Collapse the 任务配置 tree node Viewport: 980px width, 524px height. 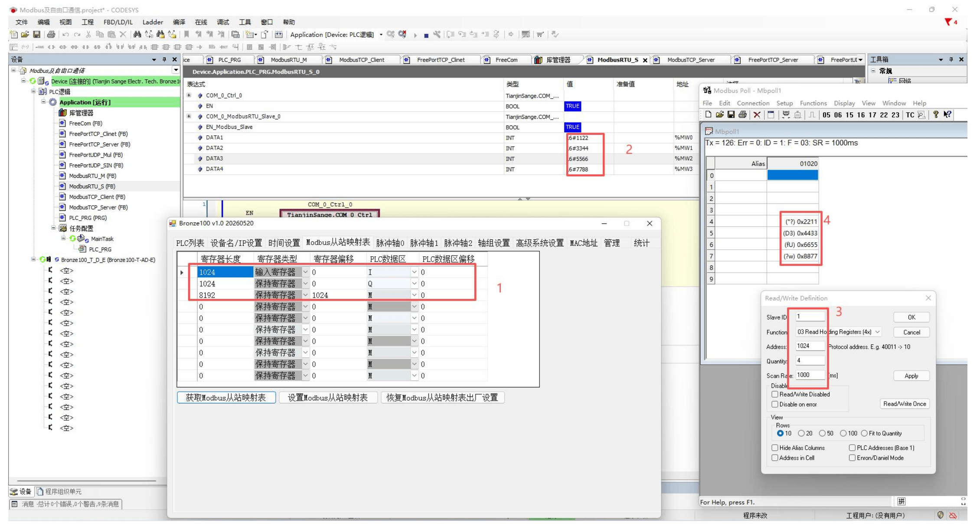(53, 228)
